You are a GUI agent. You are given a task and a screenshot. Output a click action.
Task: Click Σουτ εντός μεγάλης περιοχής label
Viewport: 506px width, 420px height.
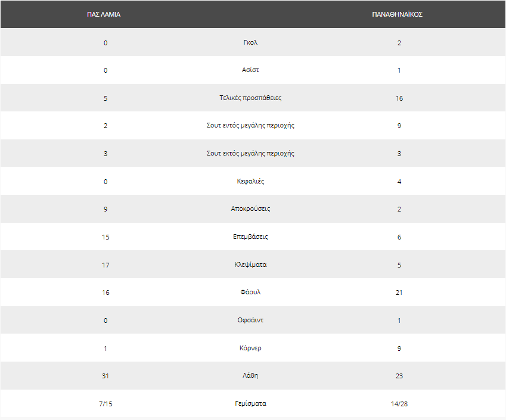pyautogui.click(x=250, y=125)
